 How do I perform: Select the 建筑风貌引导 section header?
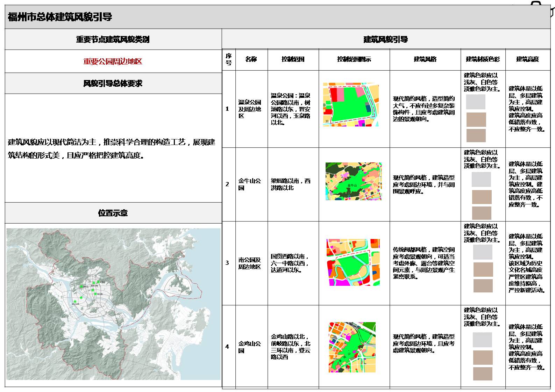386,39
